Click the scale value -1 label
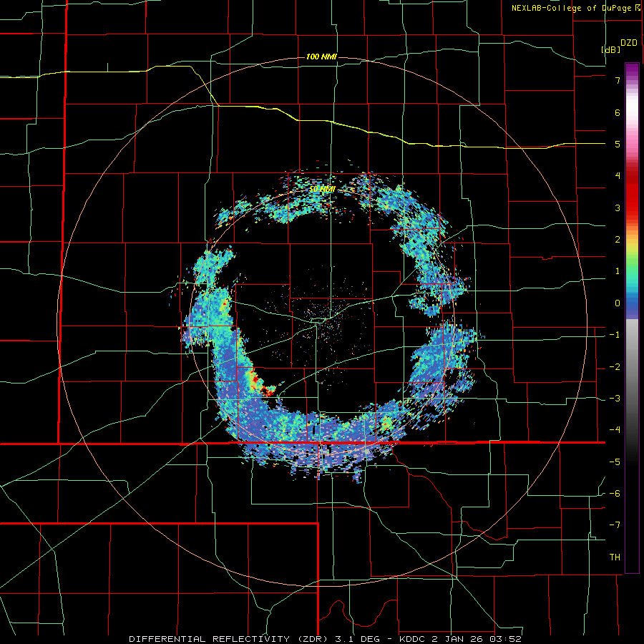Screen dimensions: 644x644 point(615,335)
